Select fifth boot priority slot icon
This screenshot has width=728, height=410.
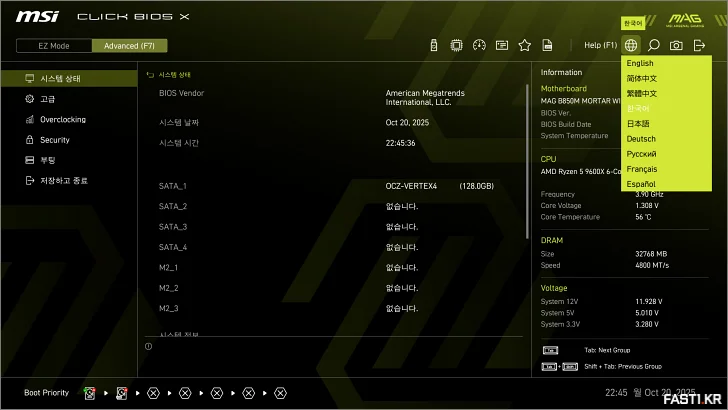[x=217, y=393]
